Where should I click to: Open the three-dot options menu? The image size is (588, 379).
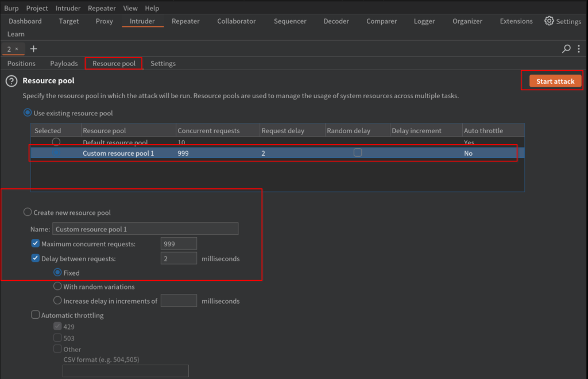click(x=579, y=49)
